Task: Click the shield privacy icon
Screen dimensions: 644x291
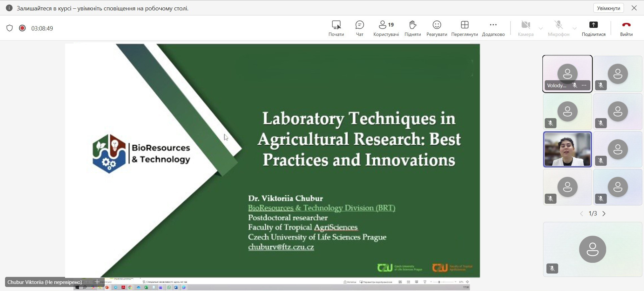Action: click(x=10, y=28)
